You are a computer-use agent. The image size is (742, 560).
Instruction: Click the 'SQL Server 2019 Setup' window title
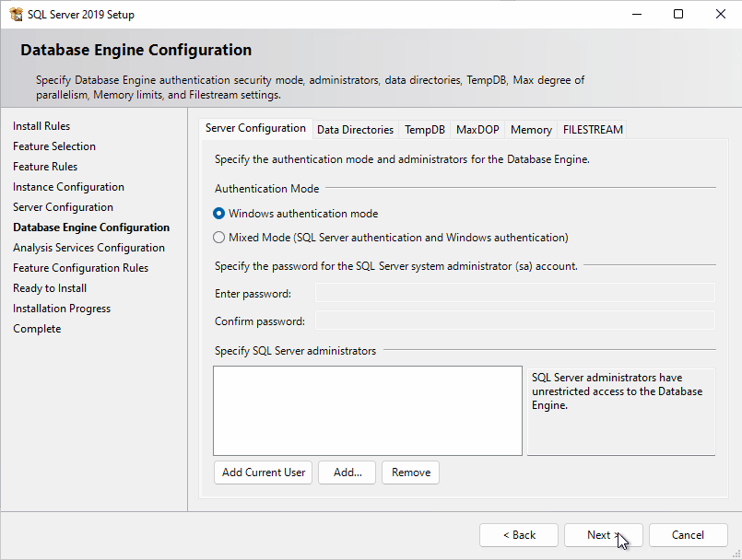pyautogui.click(x=81, y=15)
